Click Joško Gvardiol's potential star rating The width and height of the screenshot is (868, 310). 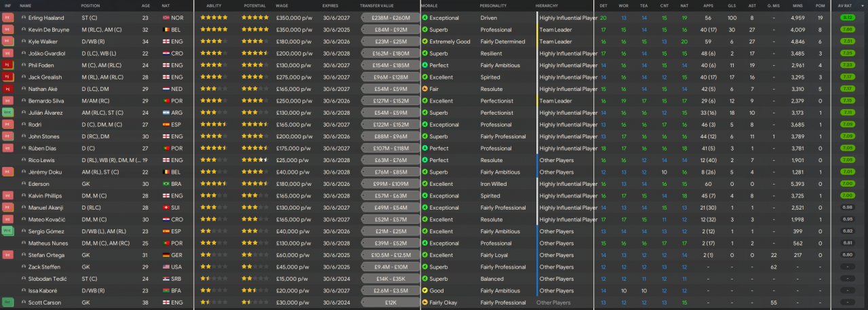256,54
